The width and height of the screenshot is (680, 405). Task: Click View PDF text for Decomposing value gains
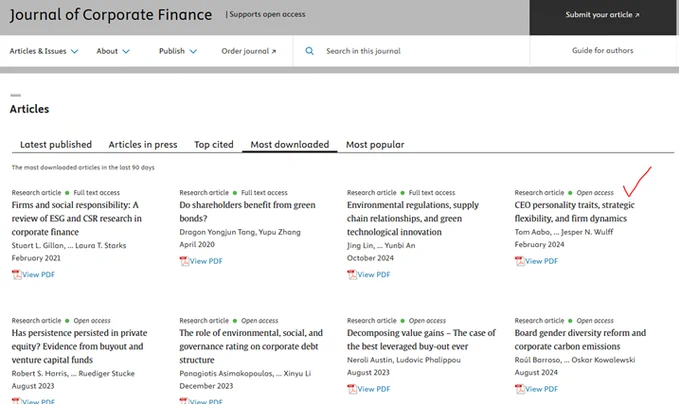[x=373, y=389]
